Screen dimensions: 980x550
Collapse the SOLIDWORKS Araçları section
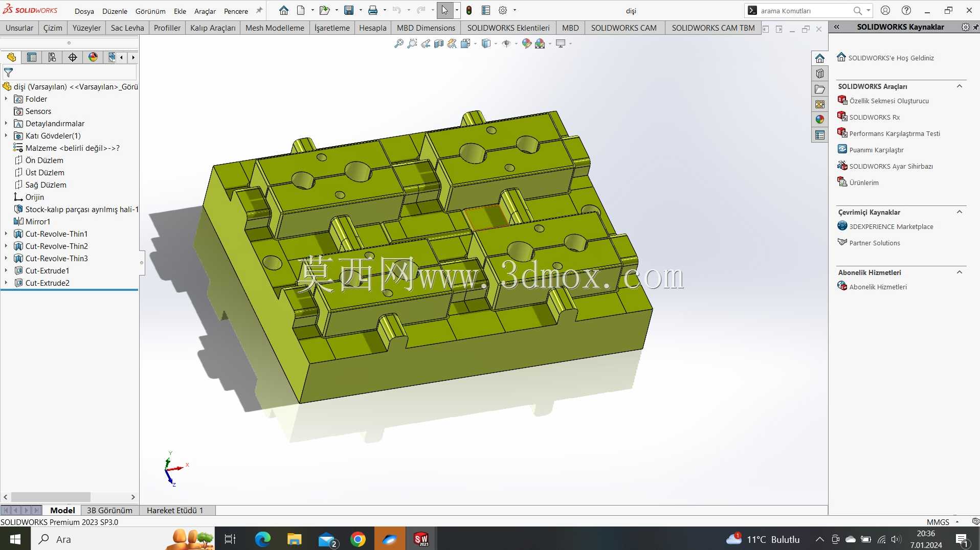960,86
